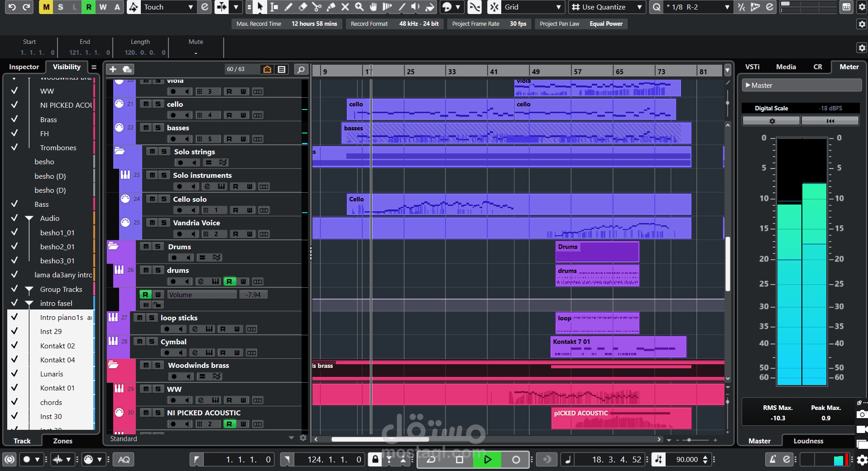Select the Glue tool
The image size is (868, 471).
tap(331, 7)
